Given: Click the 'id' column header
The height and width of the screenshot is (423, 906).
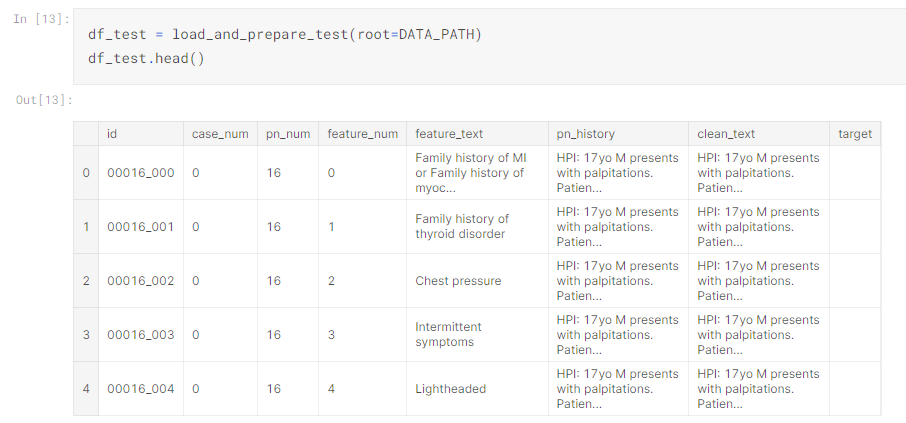Looking at the screenshot, I should (141, 134).
